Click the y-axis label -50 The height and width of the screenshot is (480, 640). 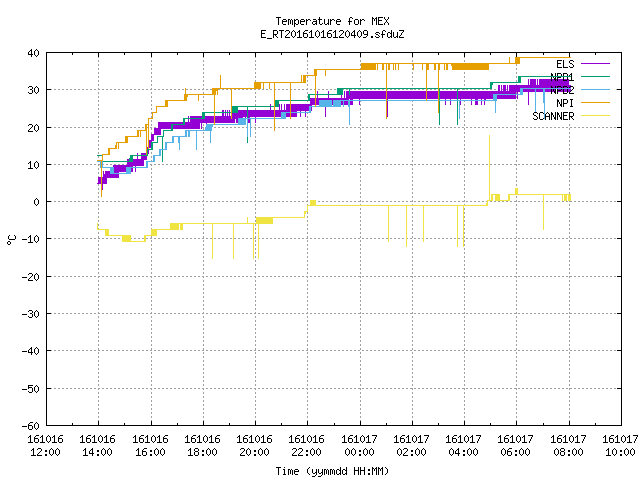click(x=31, y=389)
